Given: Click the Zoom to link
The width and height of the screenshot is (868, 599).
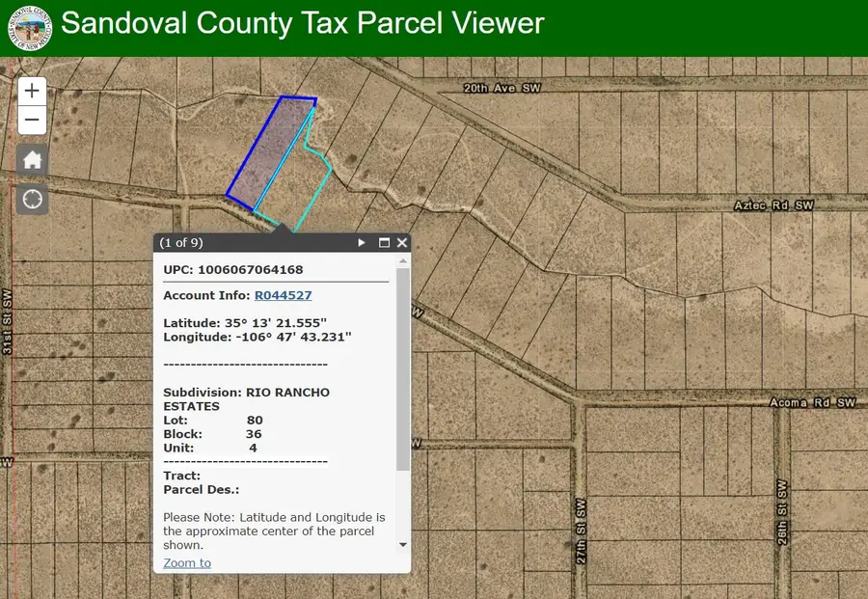Looking at the screenshot, I should (187, 563).
